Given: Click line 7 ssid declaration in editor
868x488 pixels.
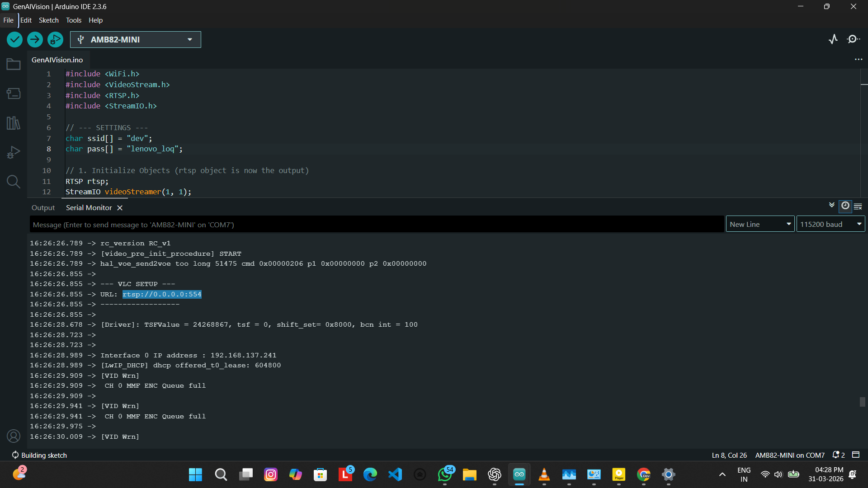Looking at the screenshot, I should pos(109,138).
